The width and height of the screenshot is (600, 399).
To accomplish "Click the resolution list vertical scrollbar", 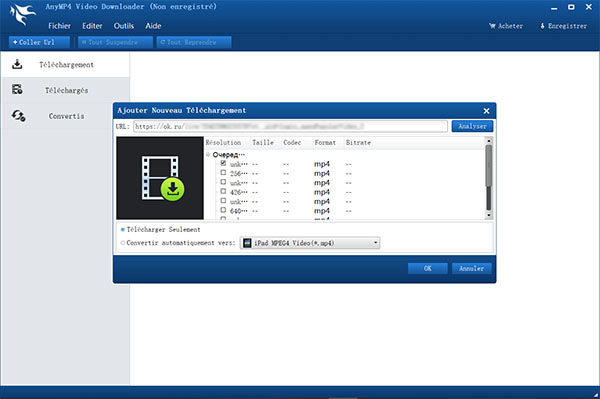I will point(488,178).
